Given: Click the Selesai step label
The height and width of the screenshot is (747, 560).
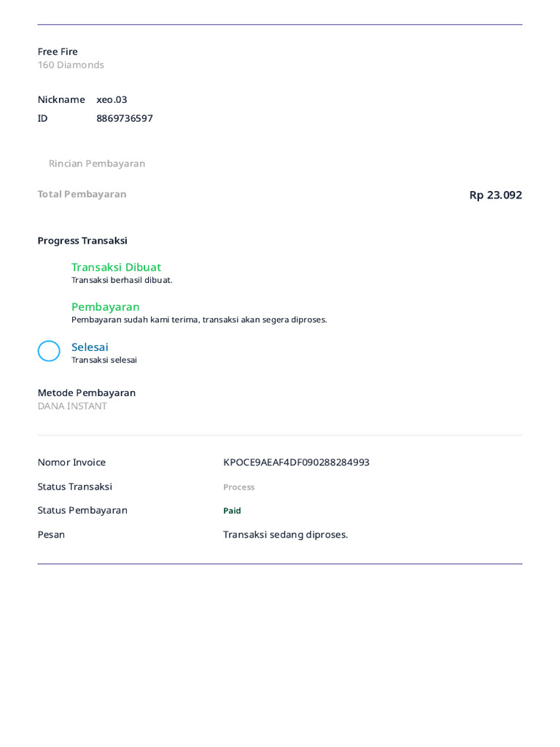Looking at the screenshot, I should [90, 347].
